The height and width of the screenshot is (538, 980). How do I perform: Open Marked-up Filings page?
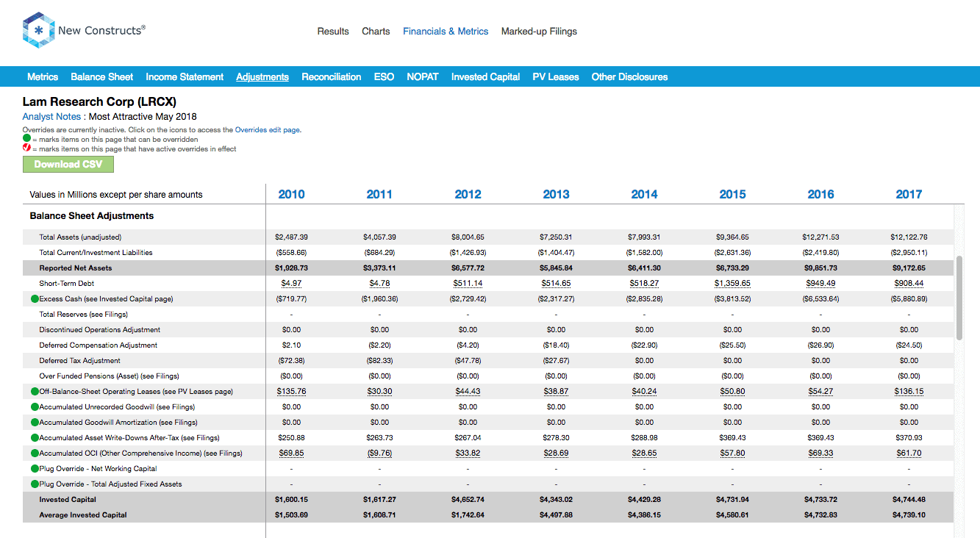[x=539, y=32]
